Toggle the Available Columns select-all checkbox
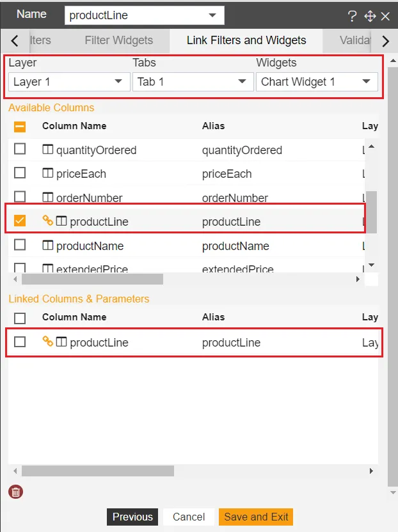The image size is (398, 532). point(20,127)
